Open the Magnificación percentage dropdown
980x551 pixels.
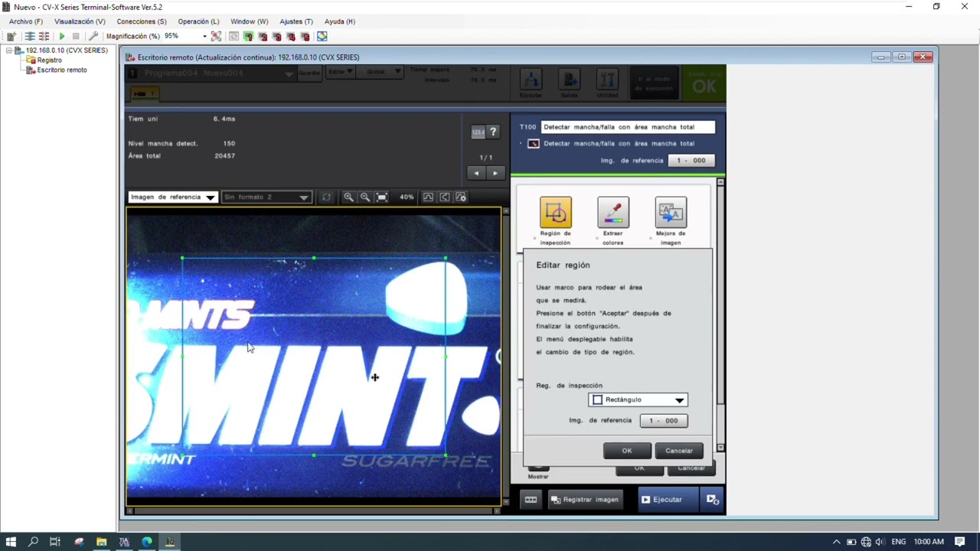[x=204, y=36]
